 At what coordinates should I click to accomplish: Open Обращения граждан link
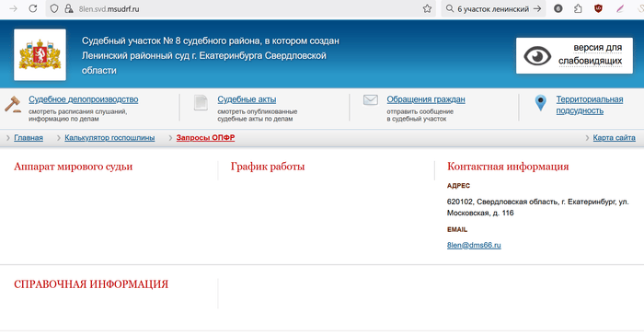[426, 99]
